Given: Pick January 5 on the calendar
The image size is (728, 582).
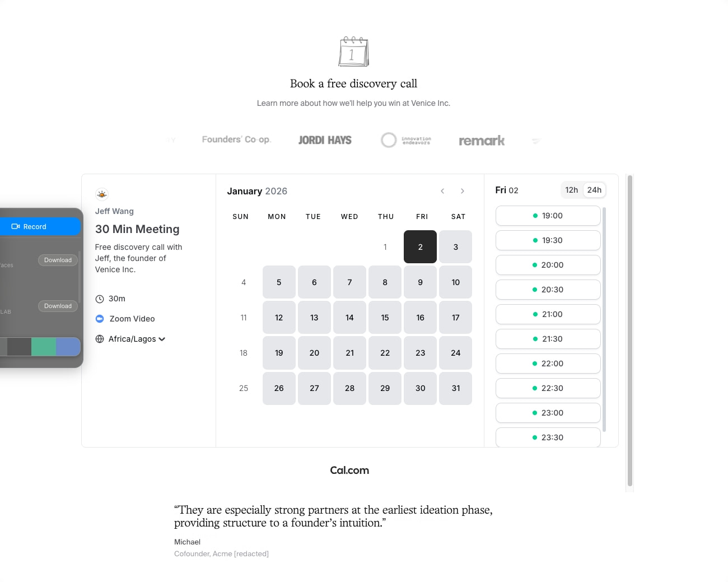Looking at the screenshot, I should (x=279, y=282).
